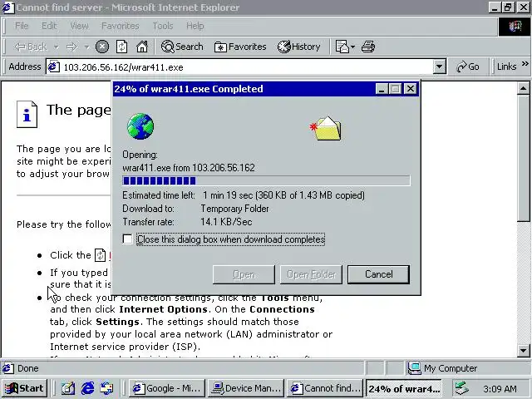Launch Internet Explorer from quick launch
The width and height of the screenshot is (532, 399).
click(x=87, y=388)
